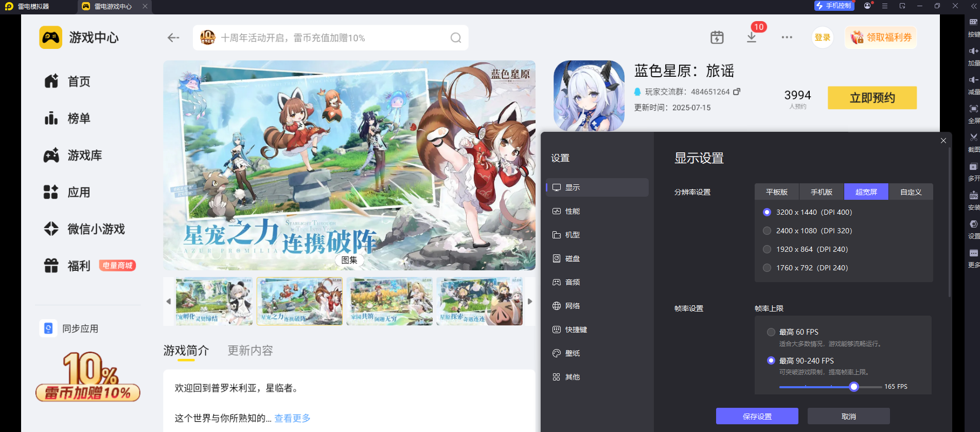Follow the 查看更多 link
980x432 pixels.
click(x=292, y=418)
